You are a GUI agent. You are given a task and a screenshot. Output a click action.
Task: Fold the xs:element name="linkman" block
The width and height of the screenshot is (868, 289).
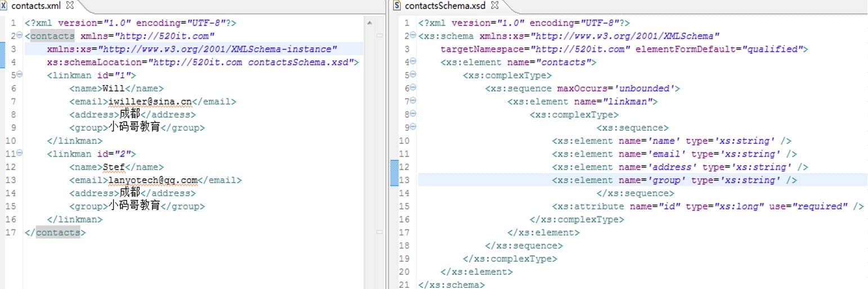coord(413,101)
